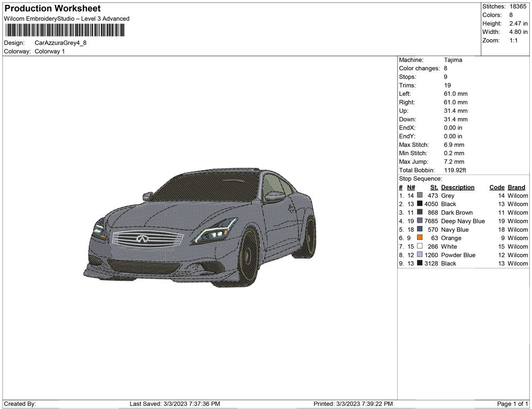Select the Dark Brown color swatch
Image resolution: width=532 pixels, height=409 pixels.
coord(420,213)
